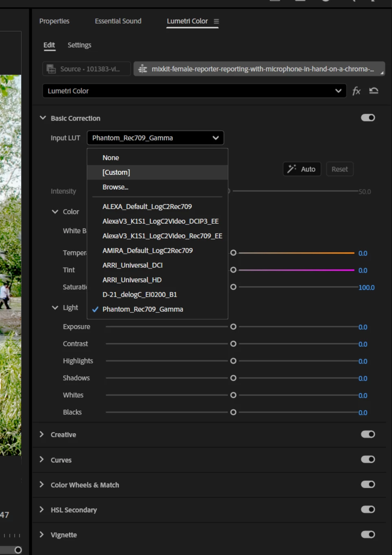Screen dimensions: 392x555
Task: Click the Saturation slider handle
Action: [x=233, y=287]
